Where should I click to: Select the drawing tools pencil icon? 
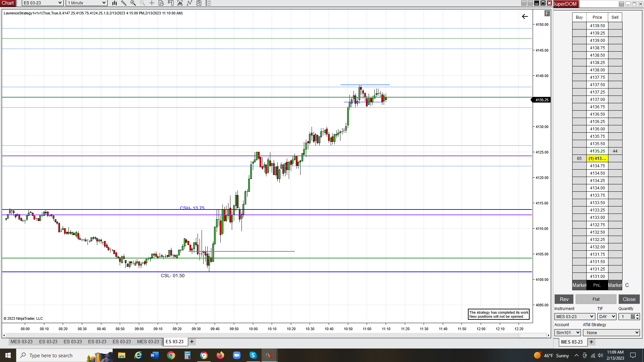click(x=124, y=3)
